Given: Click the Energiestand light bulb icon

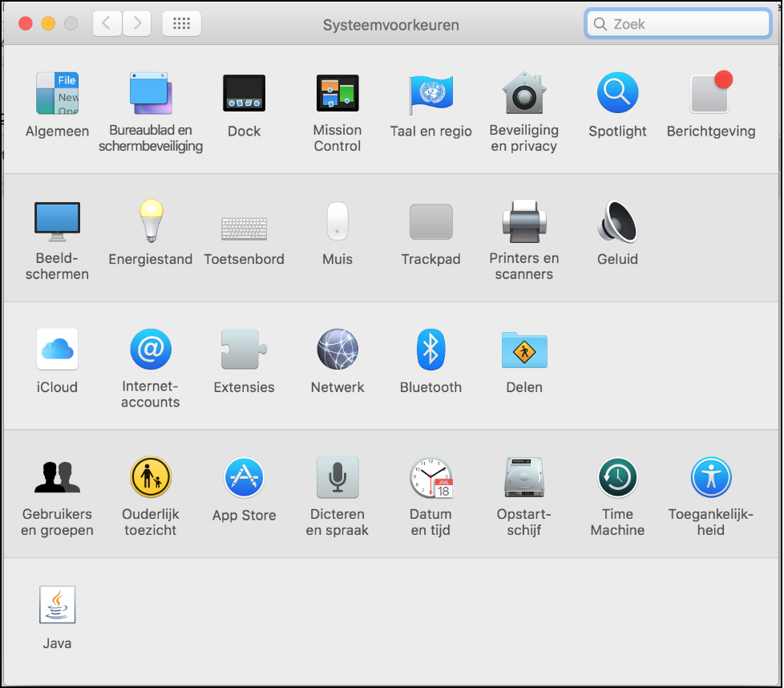Looking at the screenshot, I should click(x=151, y=221).
